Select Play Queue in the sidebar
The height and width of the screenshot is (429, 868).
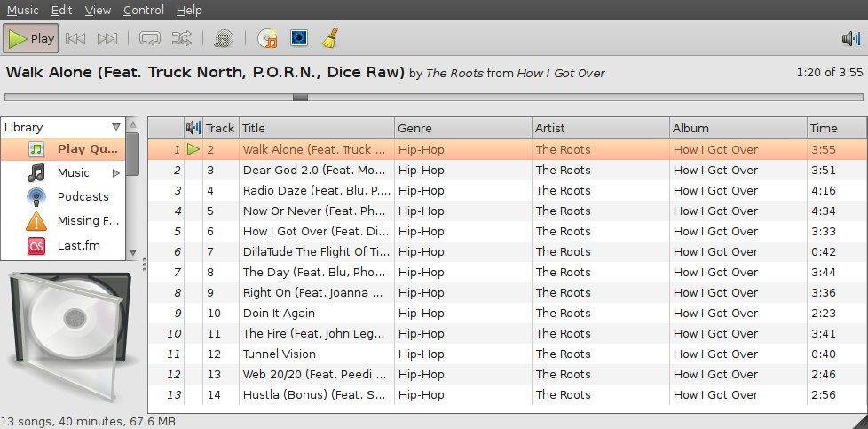pyautogui.click(x=63, y=149)
